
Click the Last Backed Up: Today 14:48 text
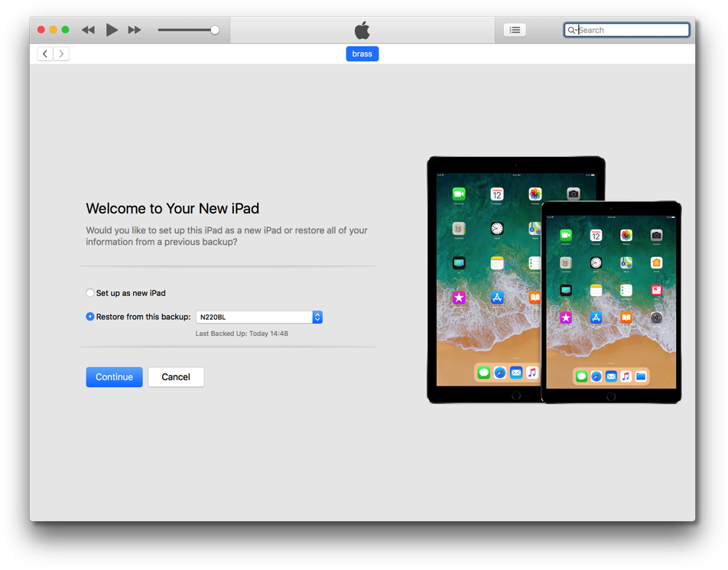(x=242, y=334)
